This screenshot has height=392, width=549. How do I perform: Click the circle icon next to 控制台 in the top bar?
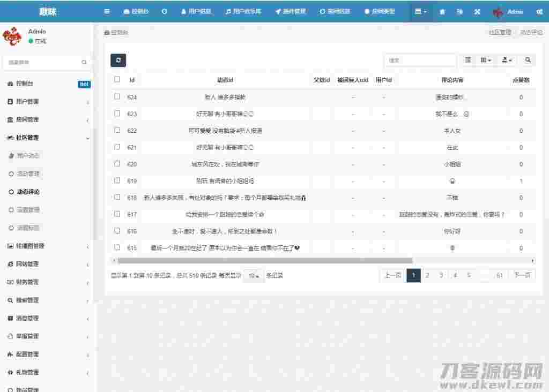pos(164,12)
